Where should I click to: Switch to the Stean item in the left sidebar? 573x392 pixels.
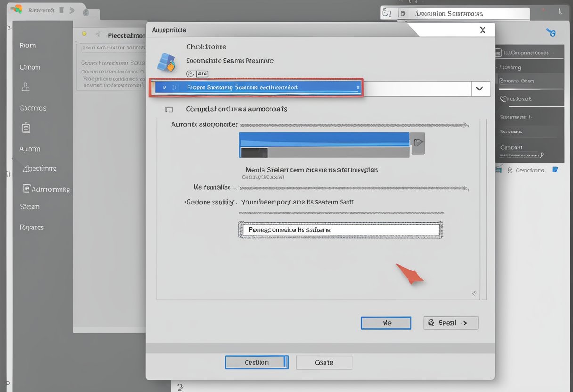tap(29, 206)
